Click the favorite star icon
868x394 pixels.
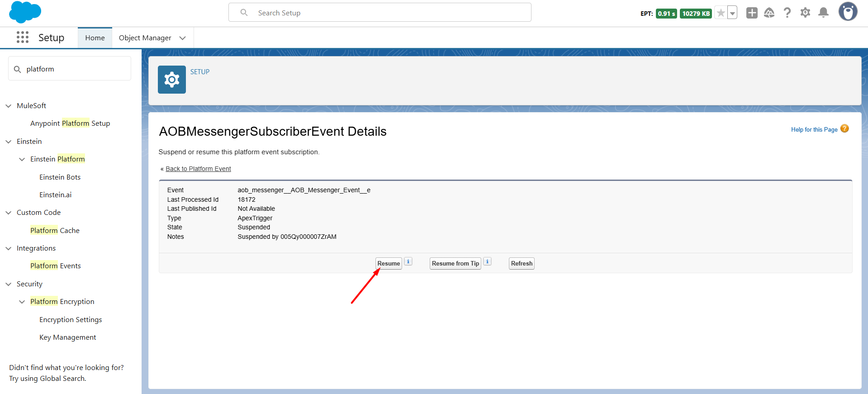point(721,13)
